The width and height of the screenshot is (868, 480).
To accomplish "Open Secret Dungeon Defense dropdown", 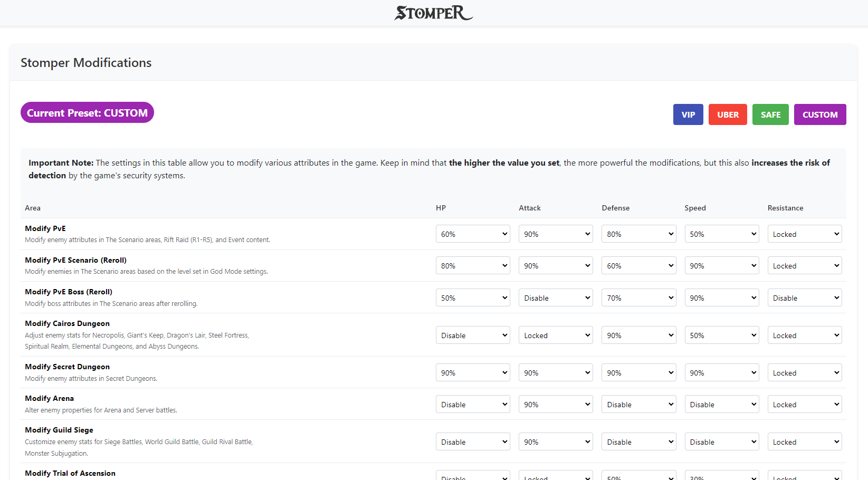I will click(x=638, y=372).
